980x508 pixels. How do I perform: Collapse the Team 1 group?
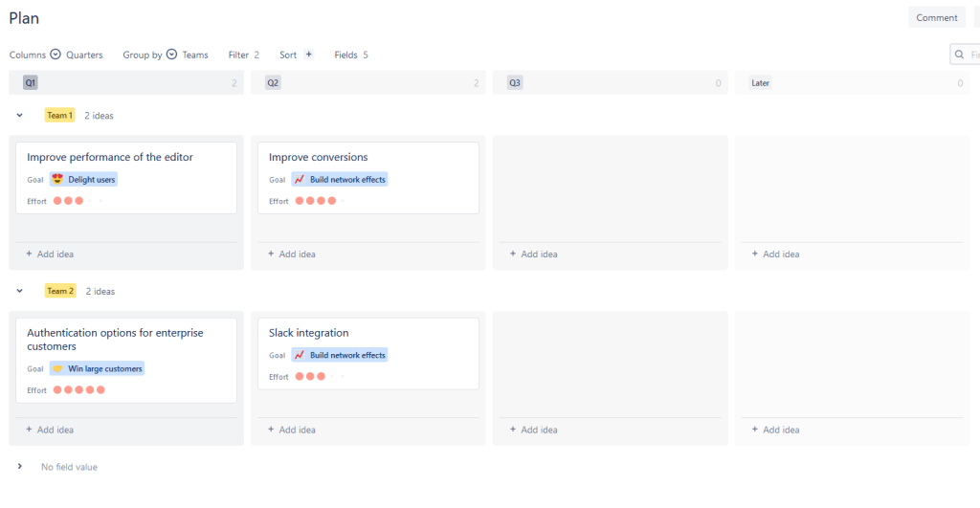click(19, 116)
